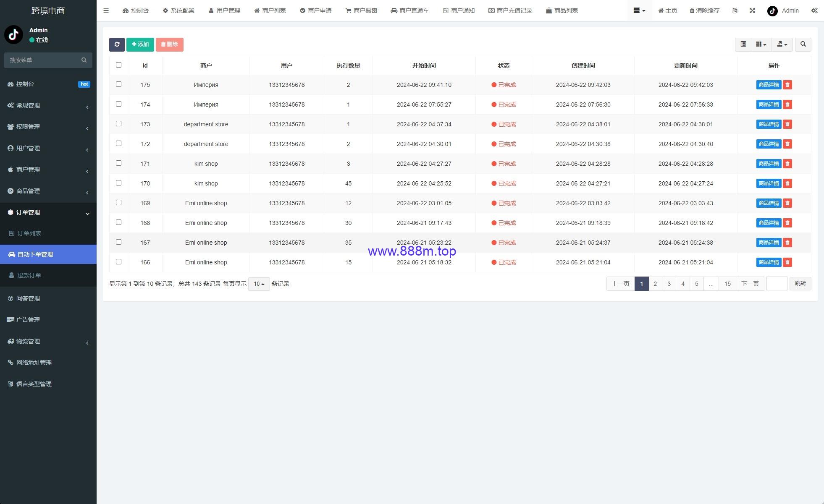824x504 pixels.
Task: Collapse the 订单管理 sidebar menu
Action: 48,213
